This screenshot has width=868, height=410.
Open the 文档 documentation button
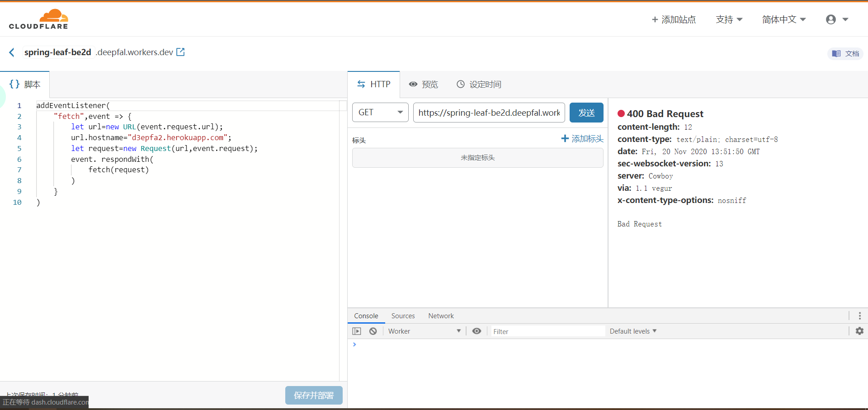click(845, 53)
